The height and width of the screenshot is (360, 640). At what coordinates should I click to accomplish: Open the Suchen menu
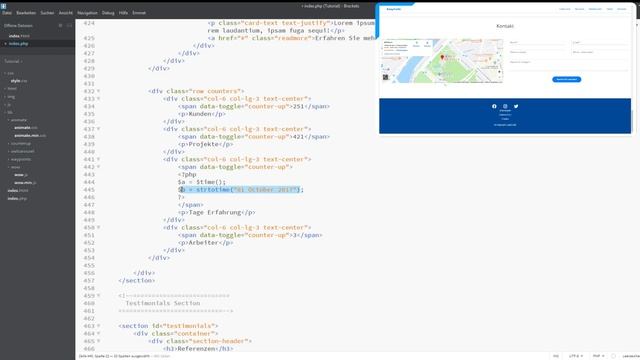(x=47, y=13)
